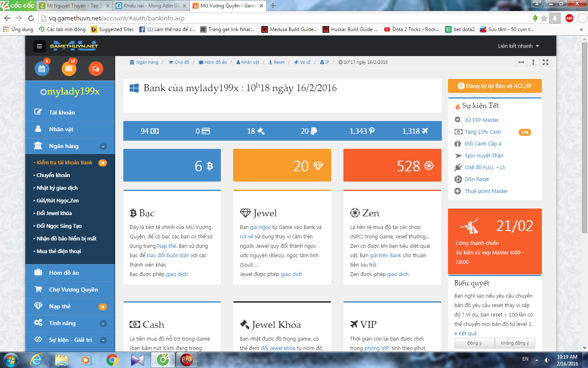This screenshot has width=588, height=368.
Task: Click the browser page reload icon
Action: (31, 18)
